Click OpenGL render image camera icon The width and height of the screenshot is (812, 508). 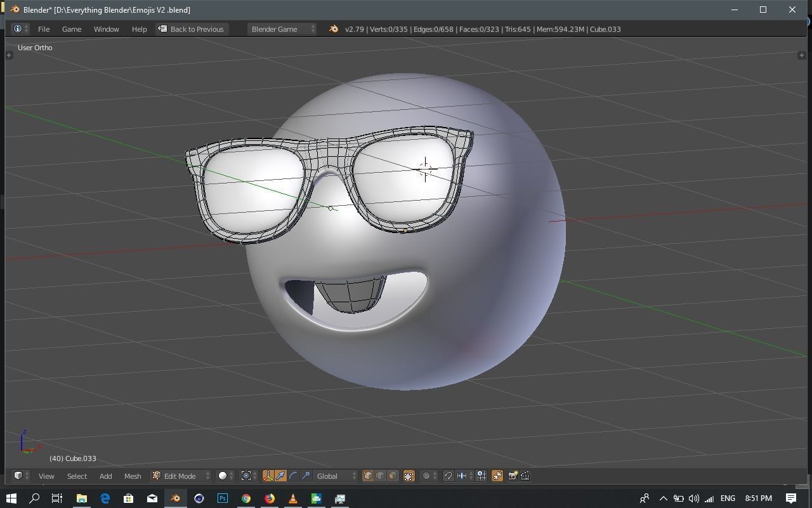[513, 476]
